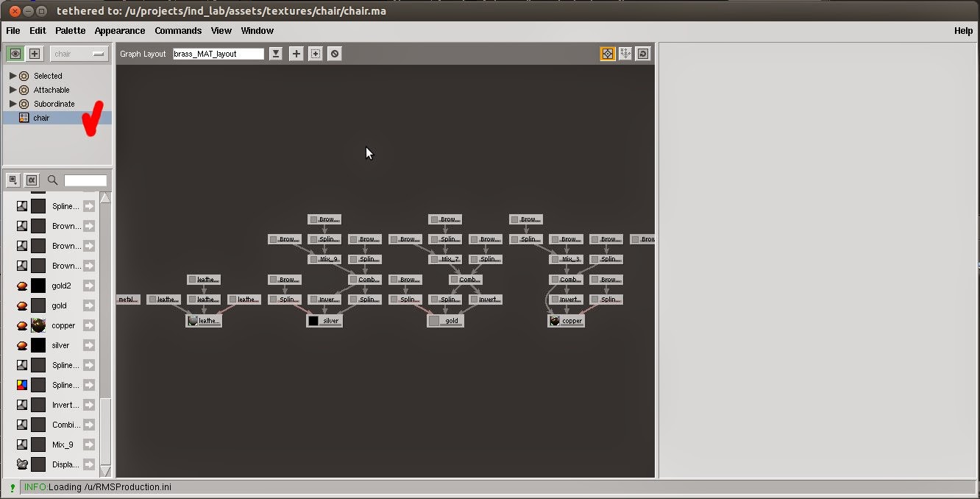Screen dimensions: 980x499
Task: Open the arrow button on silver row
Action: pyautogui.click(x=89, y=345)
